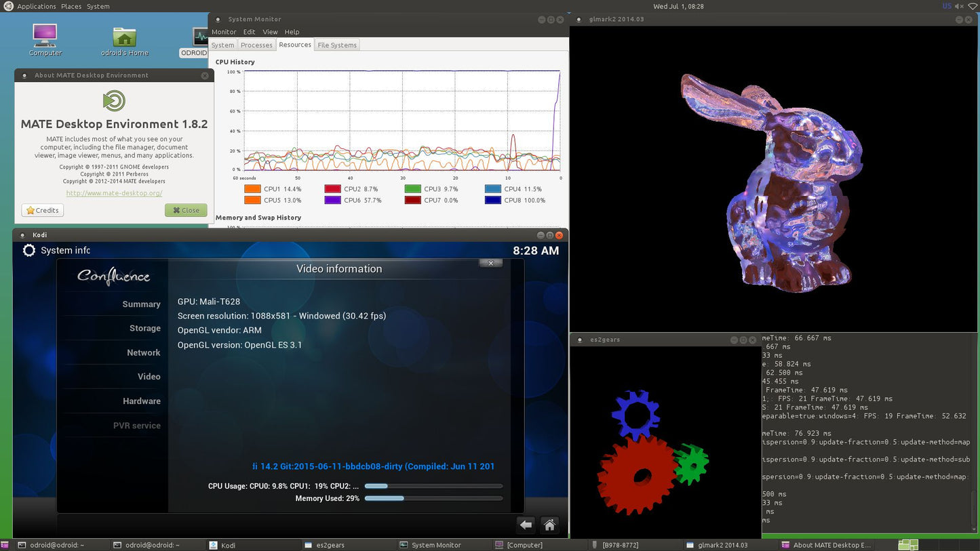Click the show desktop icon in bottom panel
Image resolution: width=980 pixels, height=551 pixels.
[x=5, y=545]
